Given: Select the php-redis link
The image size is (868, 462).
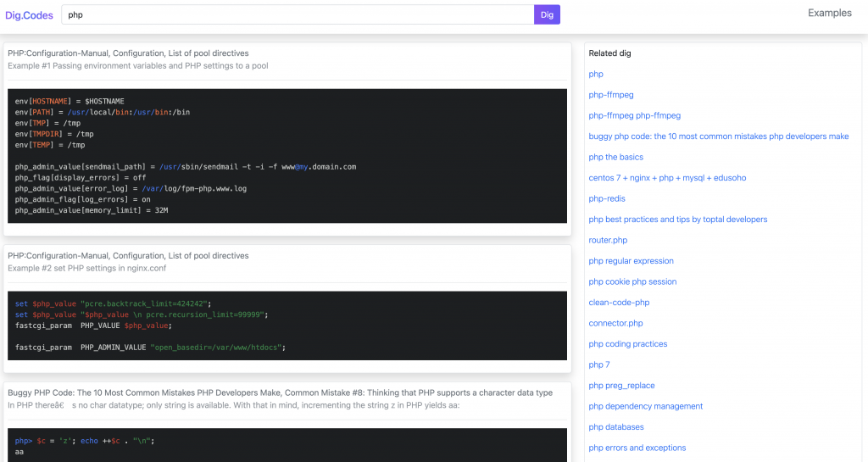Looking at the screenshot, I should 607,198.
